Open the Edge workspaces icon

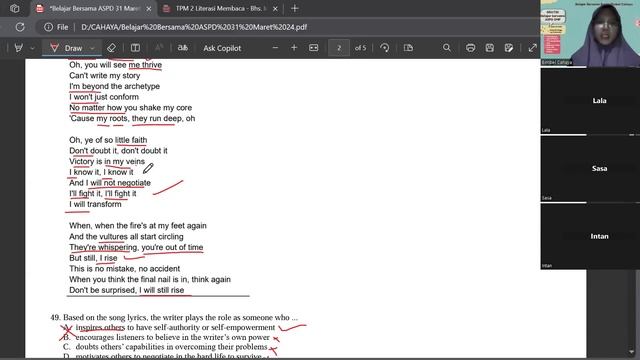pyautogui.click(x=15, y=8)
